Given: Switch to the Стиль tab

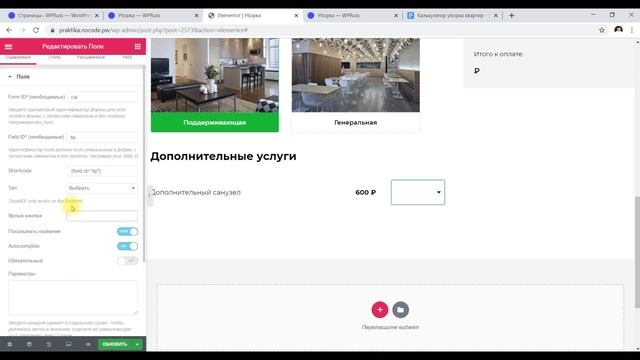Looking at the screenshot, I should tap(54, 58).
